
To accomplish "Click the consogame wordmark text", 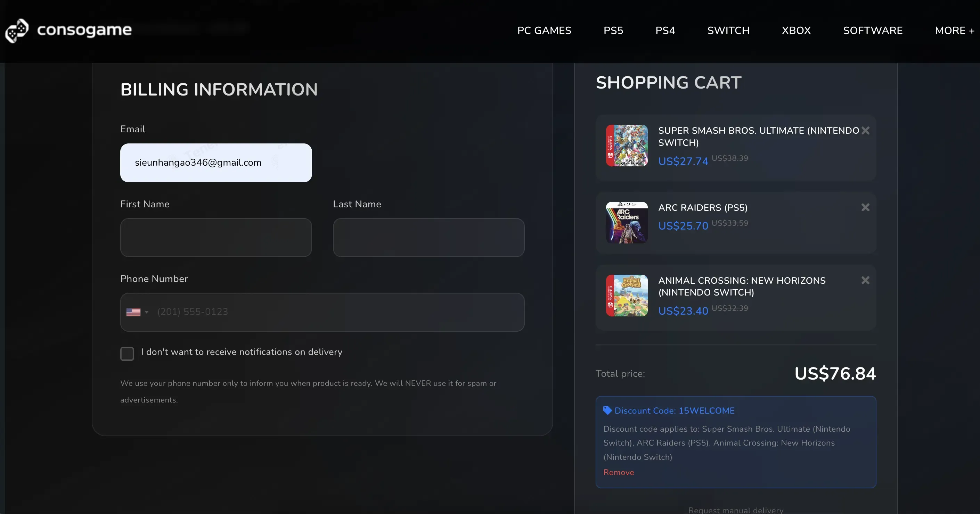I will coord(84,30).
